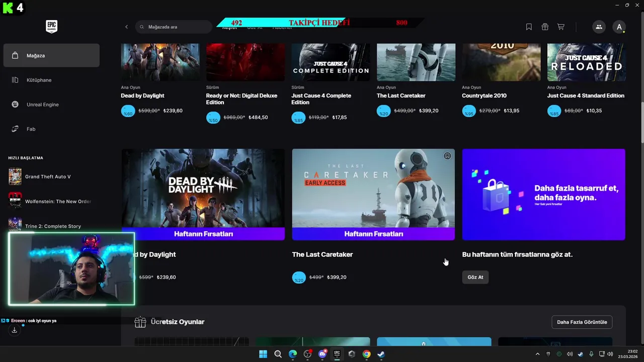
Task: Open The Last Caretaker small card title
Action: click(x=401, y=96)
